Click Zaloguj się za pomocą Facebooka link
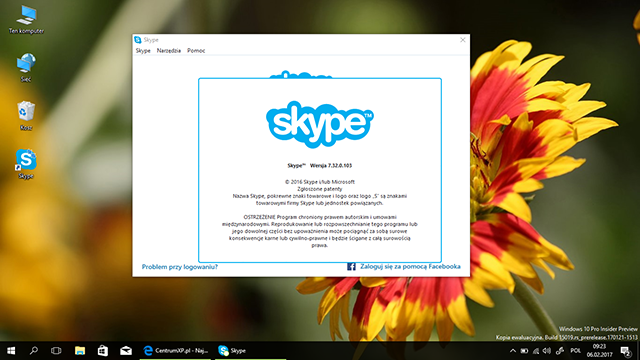The image size is (640, 360). (410, 267)
